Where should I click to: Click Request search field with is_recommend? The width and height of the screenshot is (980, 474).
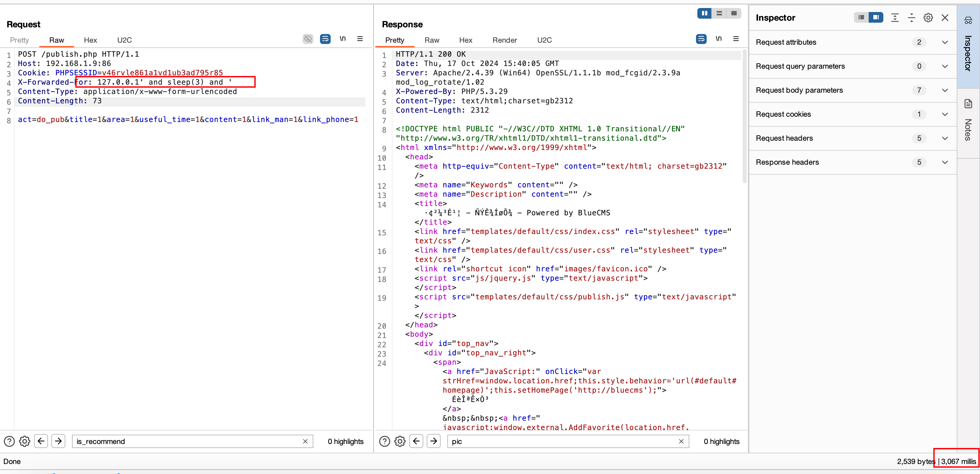(192, 441)
